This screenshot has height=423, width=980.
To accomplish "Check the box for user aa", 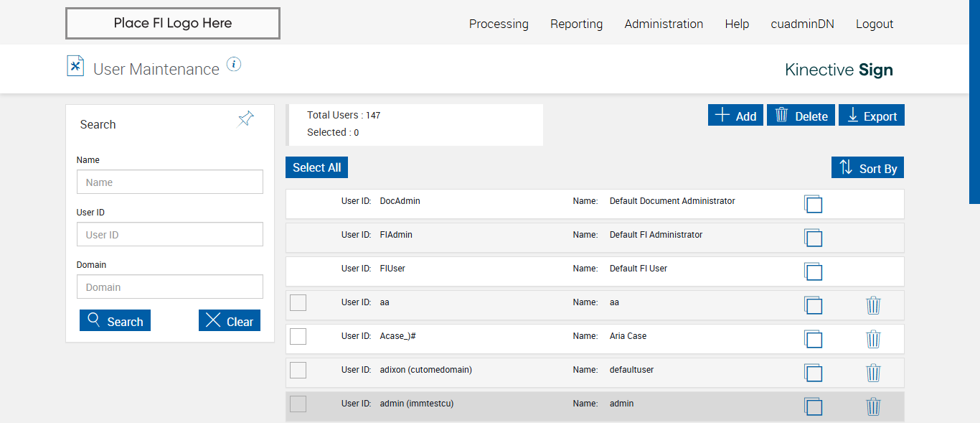I will click(298, 303).
